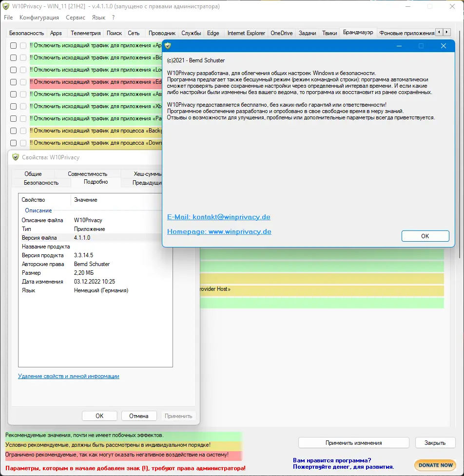Open the Совместимость tab in properties window
The width and height of the screenshot is (464, 476).
click(87, 174)
